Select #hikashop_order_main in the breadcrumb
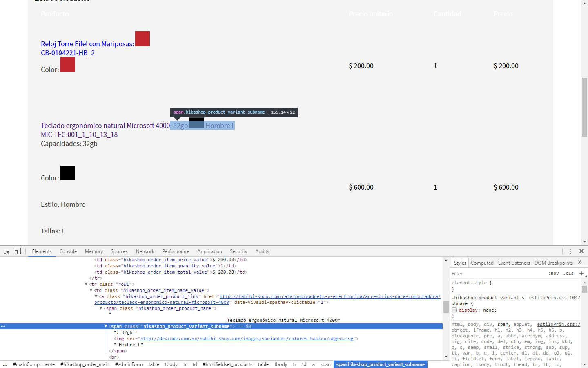Screen dimensions: 588x368 (x=85, y=364)
